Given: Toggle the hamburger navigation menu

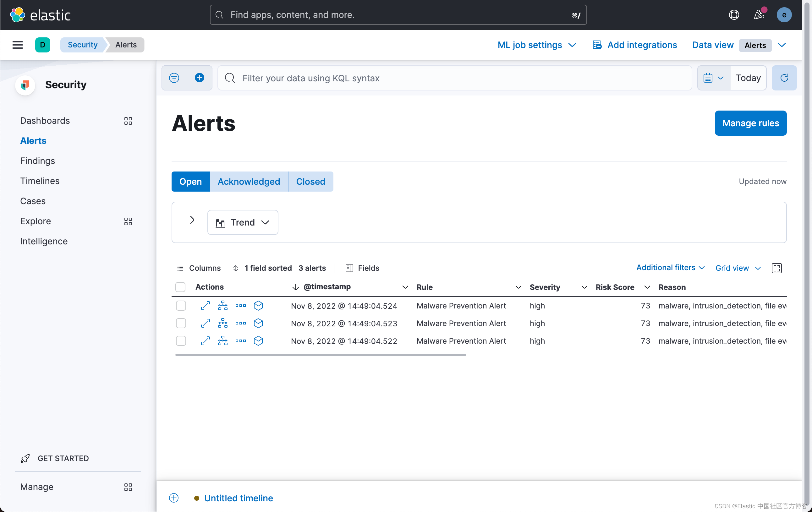Looking at the screenshot, I should 18,45.
